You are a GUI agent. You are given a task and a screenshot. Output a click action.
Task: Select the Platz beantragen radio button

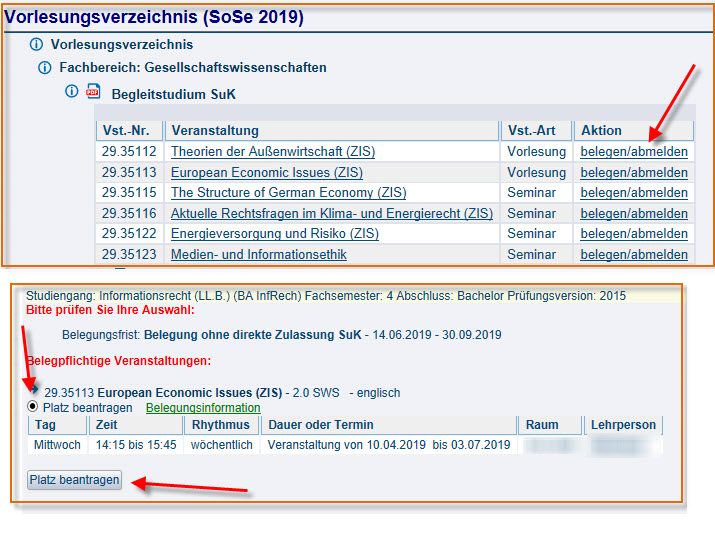[x=32, y=406]
